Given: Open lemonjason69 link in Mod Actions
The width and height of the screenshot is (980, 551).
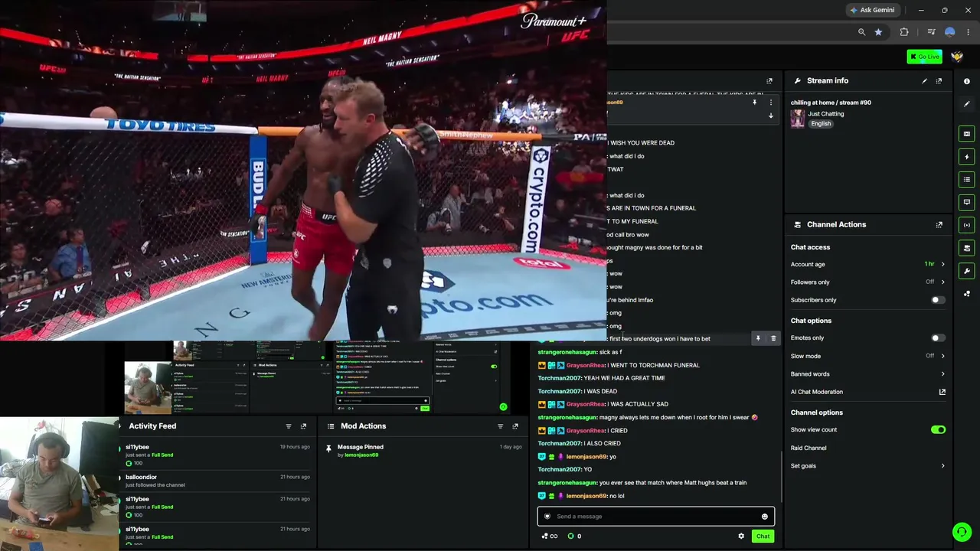Looking at the screenshot, I should click(361, 455).
